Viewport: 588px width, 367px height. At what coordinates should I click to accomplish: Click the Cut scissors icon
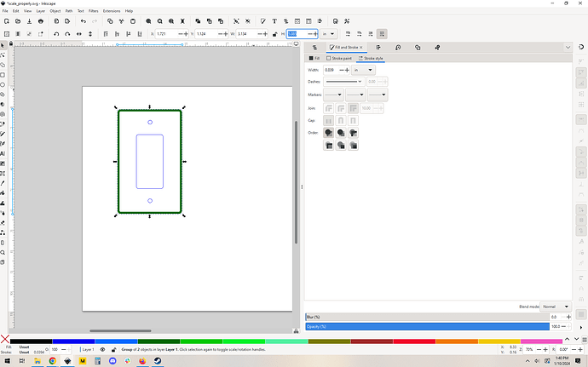[122, 21]
